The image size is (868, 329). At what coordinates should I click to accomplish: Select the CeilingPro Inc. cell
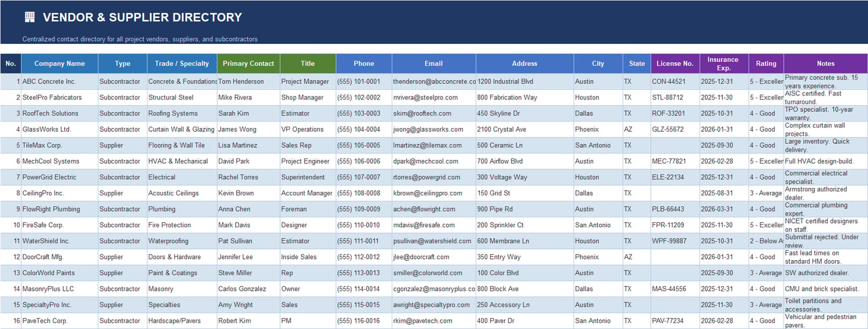60,193
